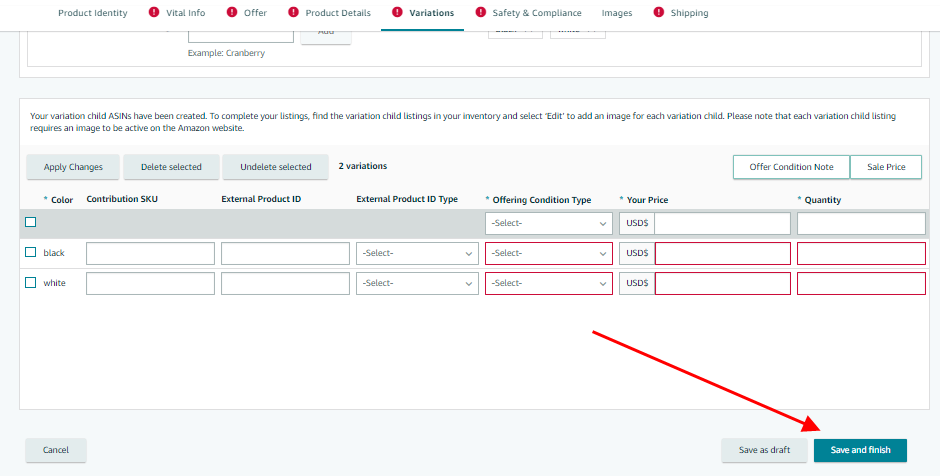Open the Shipping tab

pyautogui.click(x=689, y=13)
